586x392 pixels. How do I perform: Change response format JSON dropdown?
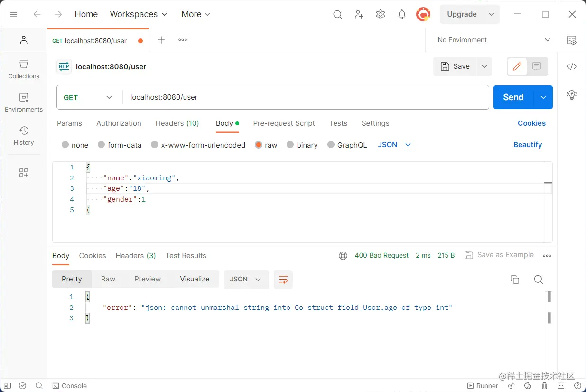[246, 280]
